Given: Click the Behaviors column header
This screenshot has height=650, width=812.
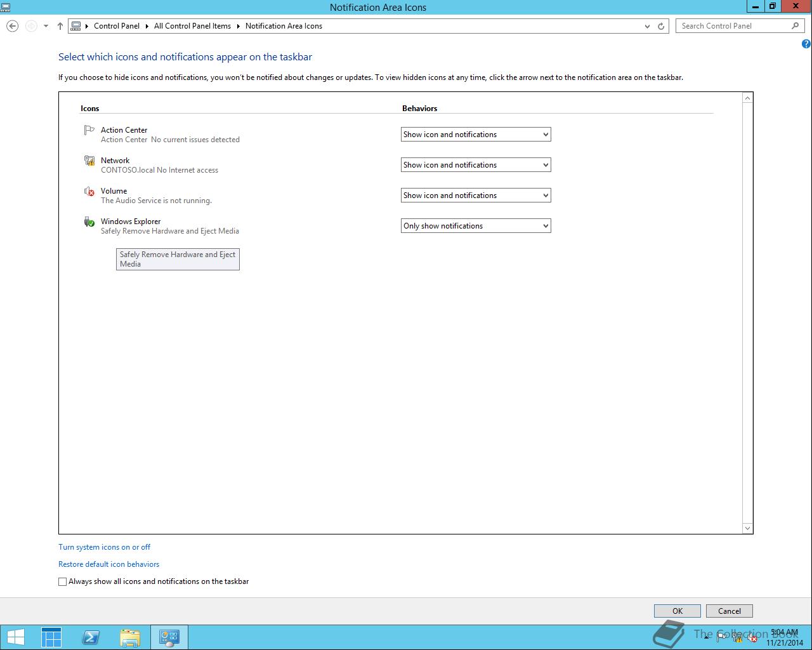Looking at the screenshot, I should [419, 109].
